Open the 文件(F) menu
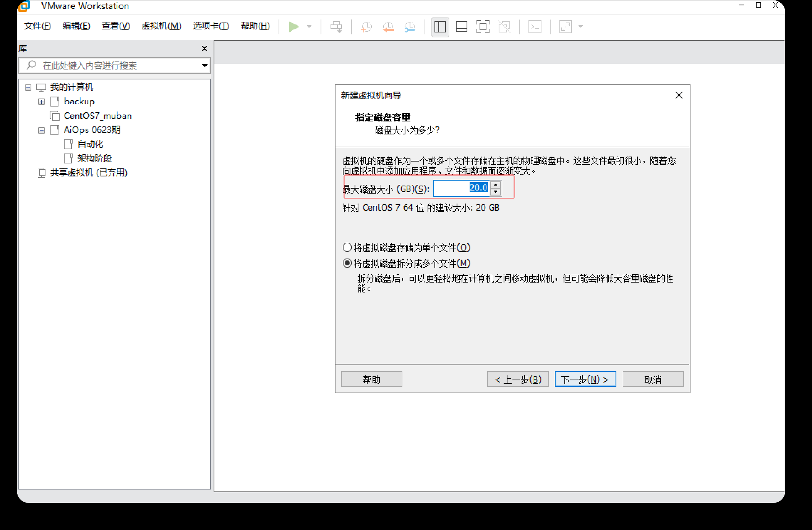The height and width of the screenshot is (530, 812). point(37,26)
